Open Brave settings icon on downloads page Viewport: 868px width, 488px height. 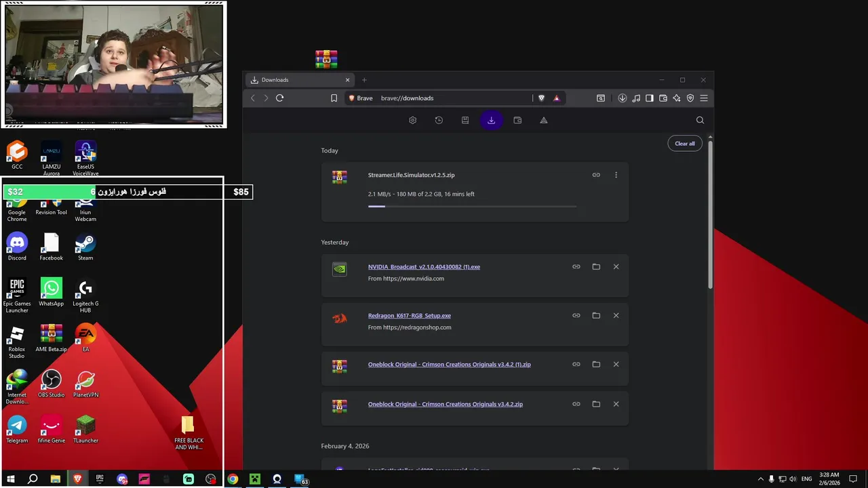tap(412, 120)
